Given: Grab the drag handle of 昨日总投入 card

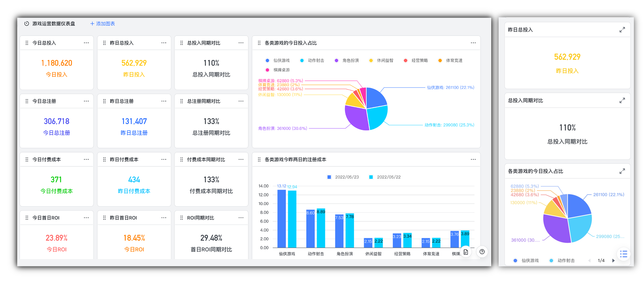Looking at the screenshot, I should (104, 43).
